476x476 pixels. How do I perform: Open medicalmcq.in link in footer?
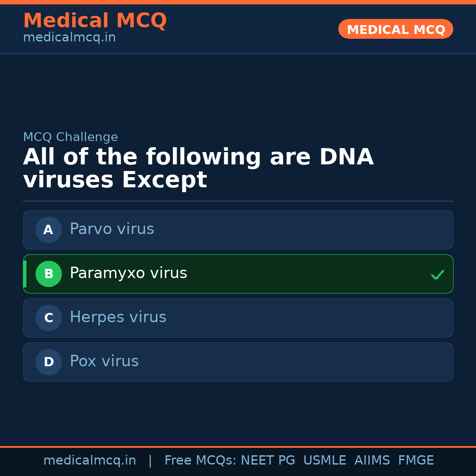(89, 461)
